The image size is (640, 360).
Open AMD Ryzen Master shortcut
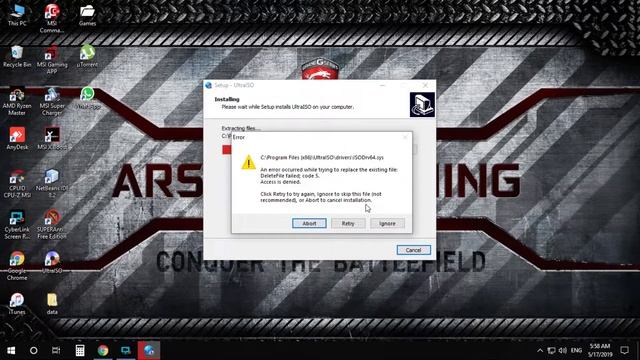click(17, 101)
